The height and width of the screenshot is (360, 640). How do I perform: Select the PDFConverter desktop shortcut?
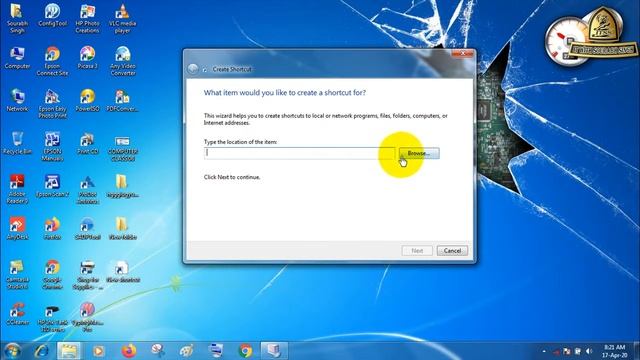[x=122, y=100]
